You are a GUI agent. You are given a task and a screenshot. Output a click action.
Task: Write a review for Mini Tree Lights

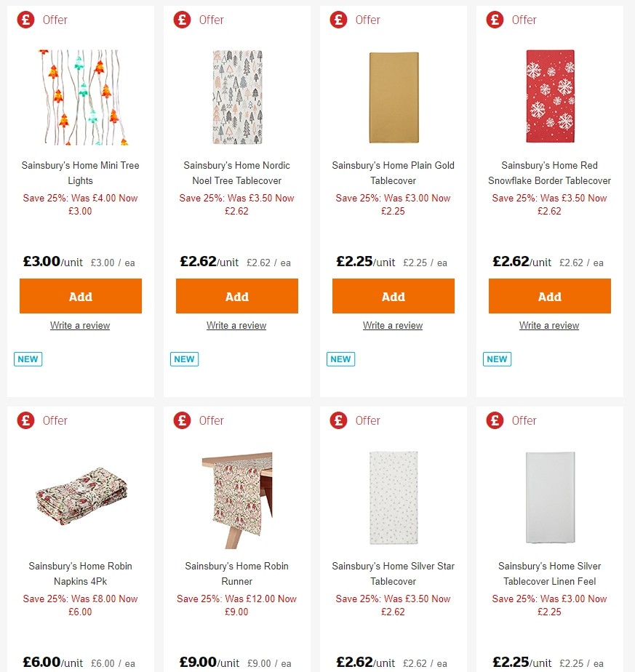coord(80,325)
